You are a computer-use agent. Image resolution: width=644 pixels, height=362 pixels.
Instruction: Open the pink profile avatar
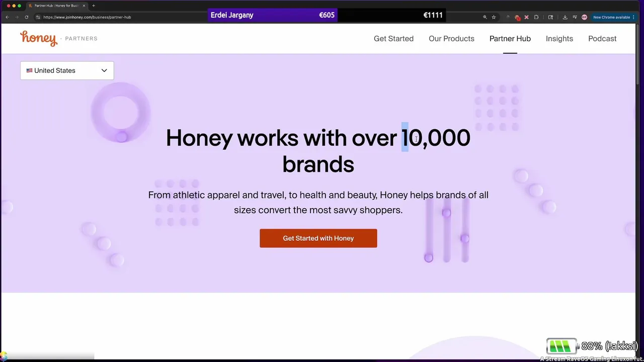pos(584,17)
